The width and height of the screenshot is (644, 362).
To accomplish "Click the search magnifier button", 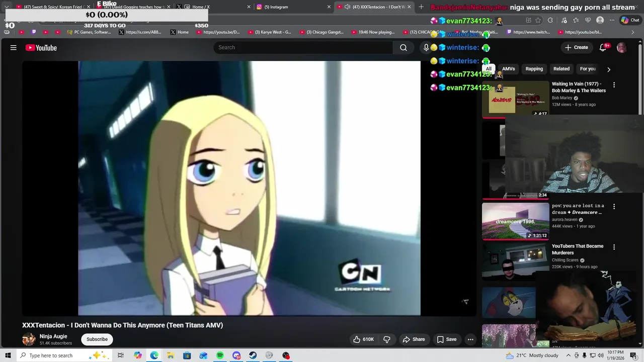I will tap(403, 47).
